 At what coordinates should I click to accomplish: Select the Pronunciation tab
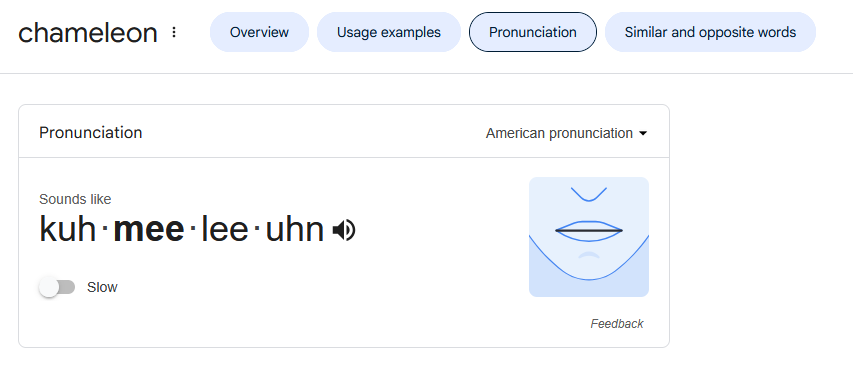533,32
